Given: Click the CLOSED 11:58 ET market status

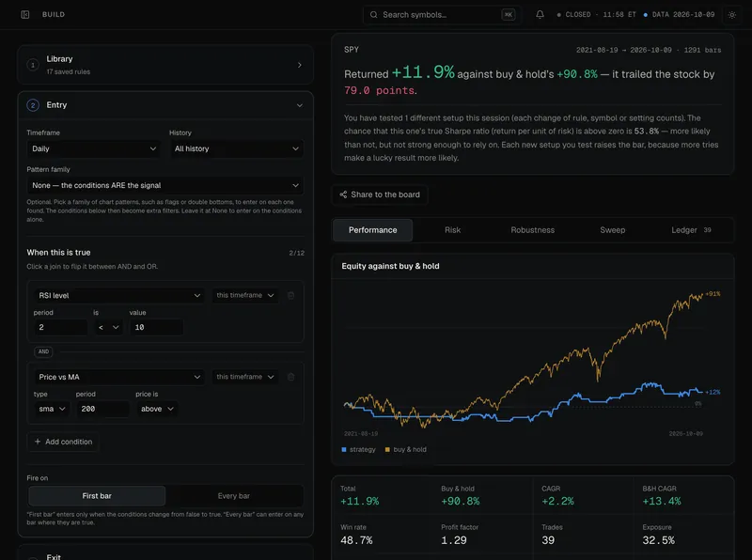Looking at the screenshot, I should tap(596, 14).
